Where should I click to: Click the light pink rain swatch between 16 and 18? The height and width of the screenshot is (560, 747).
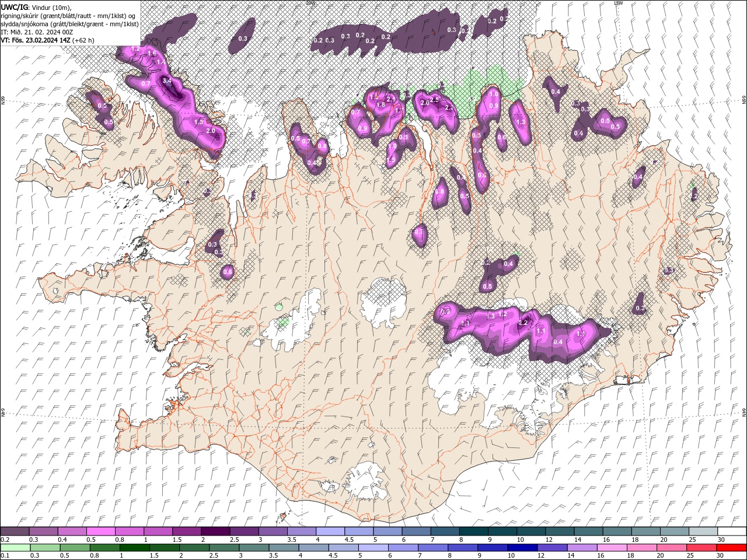(611, 548)
